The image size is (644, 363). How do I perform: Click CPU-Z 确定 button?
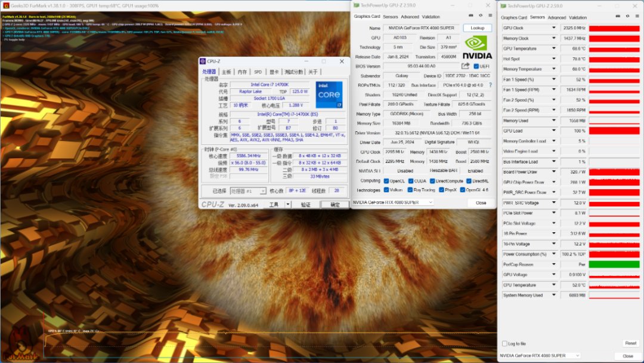pos(335,205)
